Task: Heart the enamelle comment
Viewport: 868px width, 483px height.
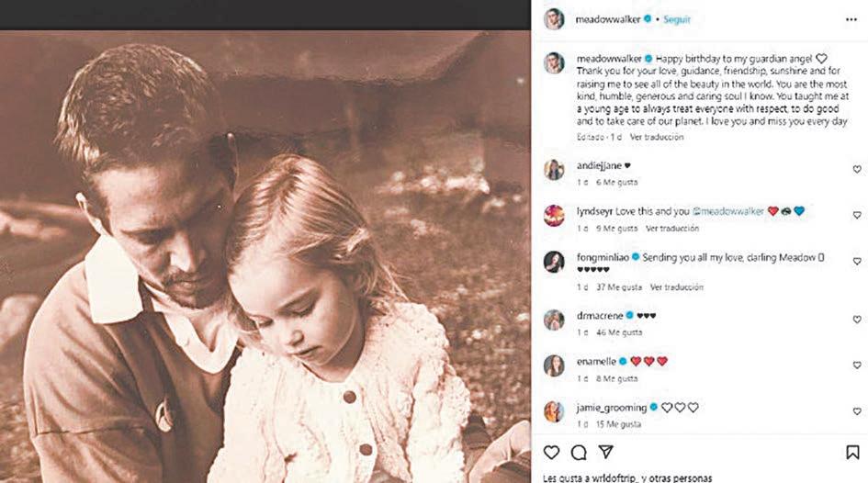Action: (x=856, y=365)
